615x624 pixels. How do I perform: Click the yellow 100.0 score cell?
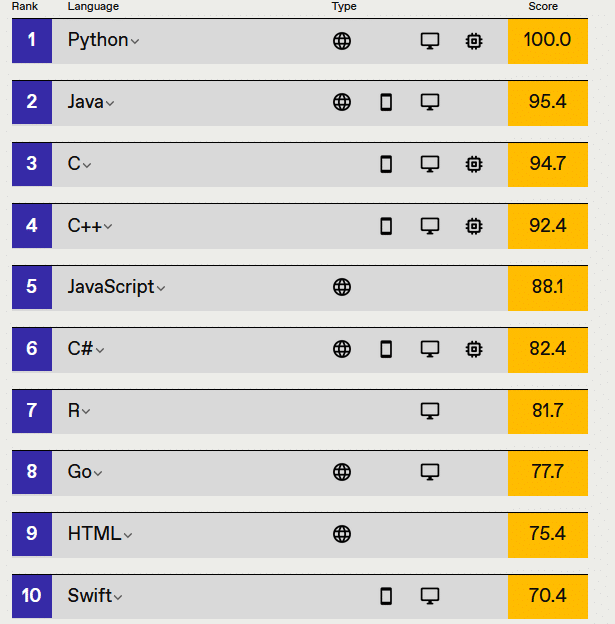click(x=548, y=41)
